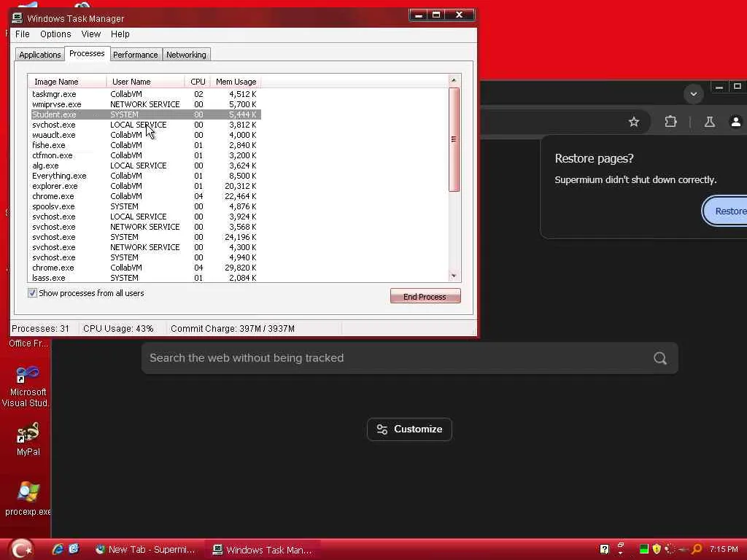747x560 pixels.
Task: Click the flask experiments icon in Supermium
Action: coord(709,122)
